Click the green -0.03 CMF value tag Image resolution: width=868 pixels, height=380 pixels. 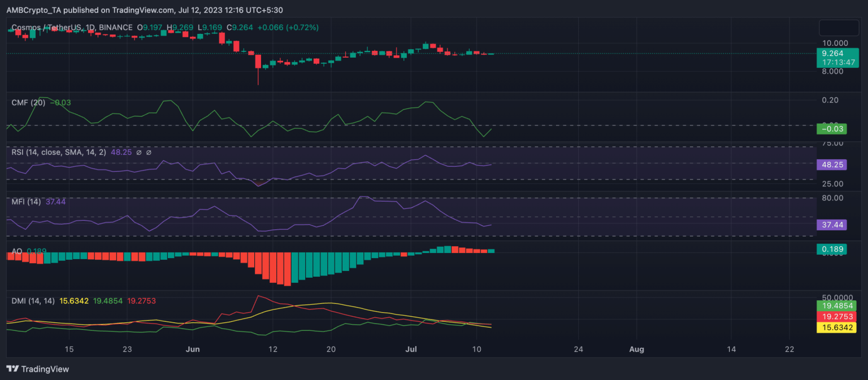(831, 129)
